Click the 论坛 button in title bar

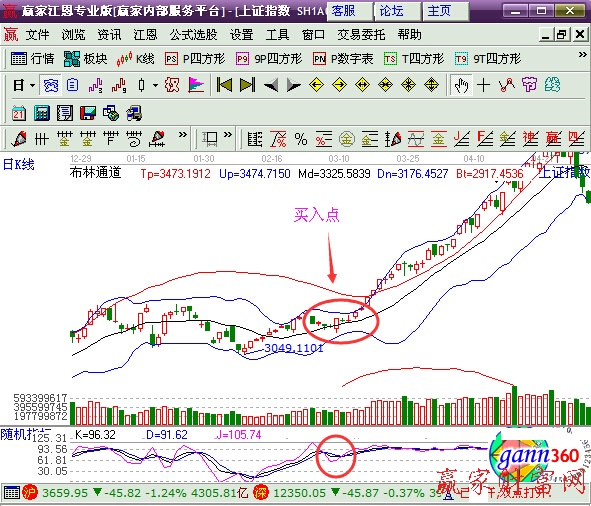click(397, 11)
